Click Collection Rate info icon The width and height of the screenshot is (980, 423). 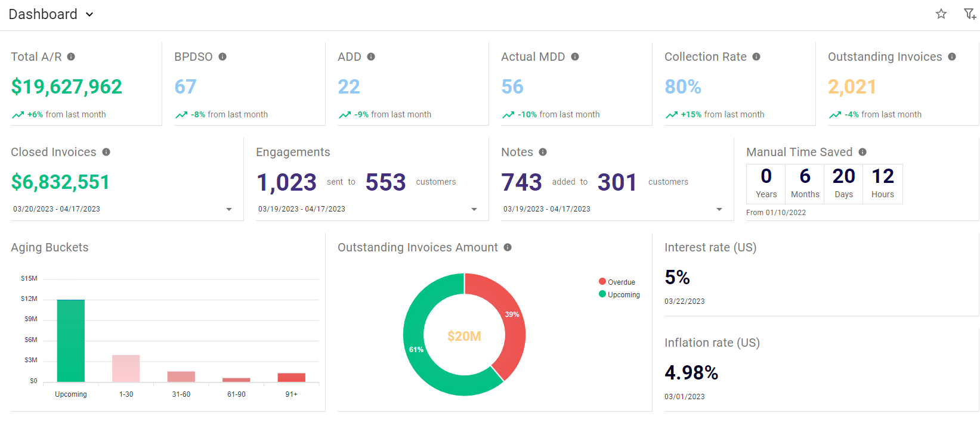tap(756, 57)
